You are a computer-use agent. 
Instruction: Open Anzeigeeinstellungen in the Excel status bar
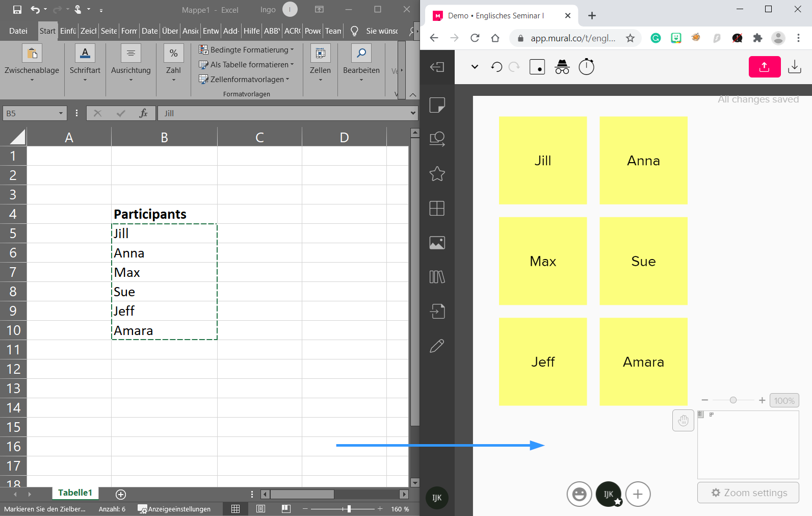[x=174, y=509]
